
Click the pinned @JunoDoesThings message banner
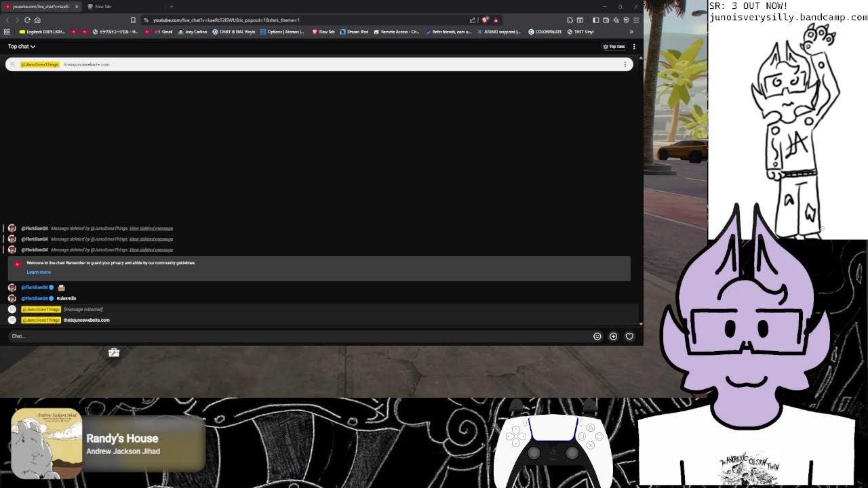click(319, 64)
